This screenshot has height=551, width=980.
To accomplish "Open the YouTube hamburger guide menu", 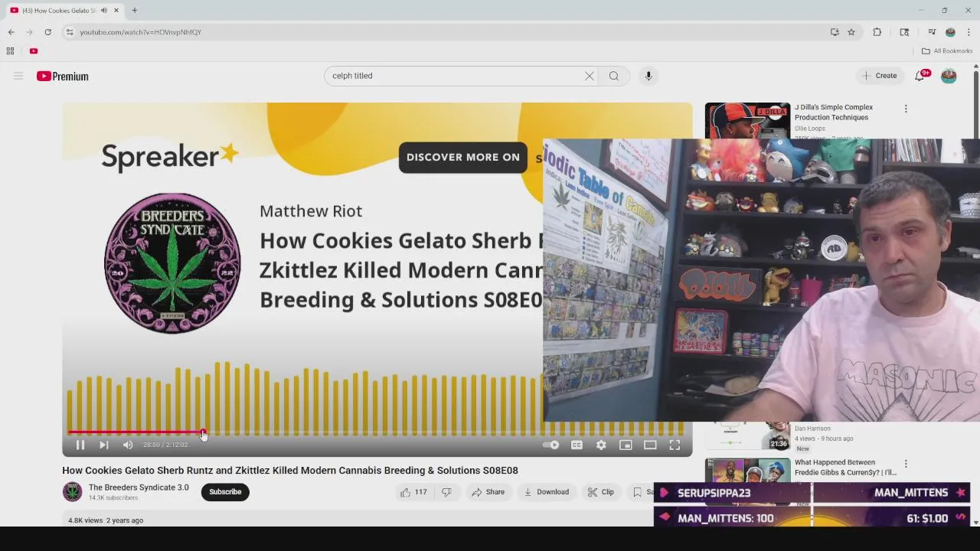I will click(18, 76).
